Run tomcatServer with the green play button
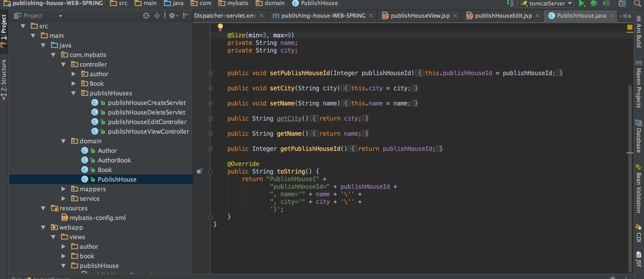This screenshot has height=279, width=644. [582, 4]
